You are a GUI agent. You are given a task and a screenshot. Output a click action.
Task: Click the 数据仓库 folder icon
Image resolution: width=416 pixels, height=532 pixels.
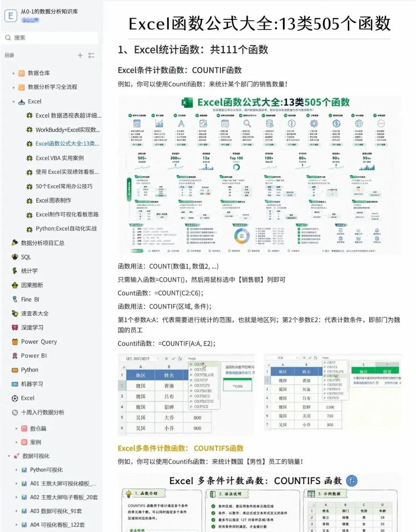[x=22, y=73]
